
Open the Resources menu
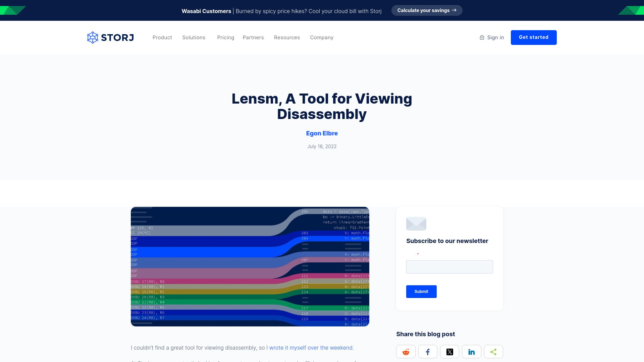tap(287, 38)
